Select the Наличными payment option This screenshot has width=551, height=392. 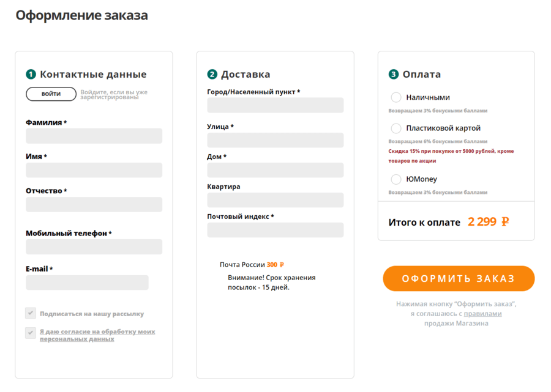(x=396, y=97)
